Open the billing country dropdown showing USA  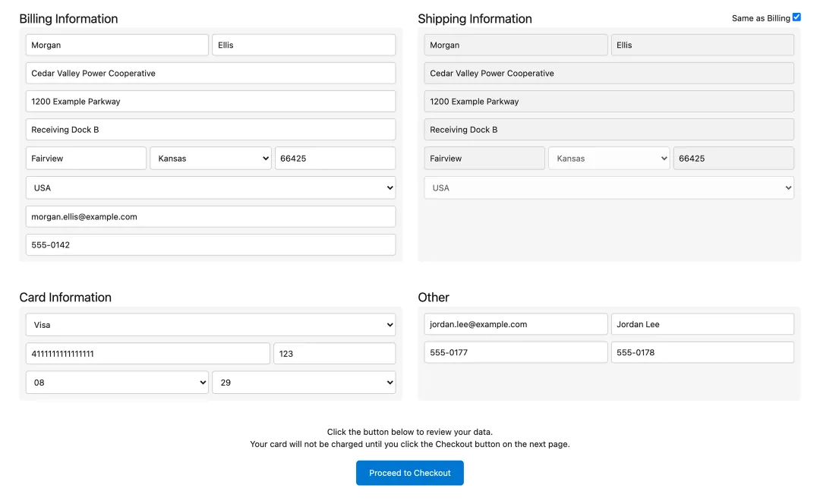coord(211,187)
